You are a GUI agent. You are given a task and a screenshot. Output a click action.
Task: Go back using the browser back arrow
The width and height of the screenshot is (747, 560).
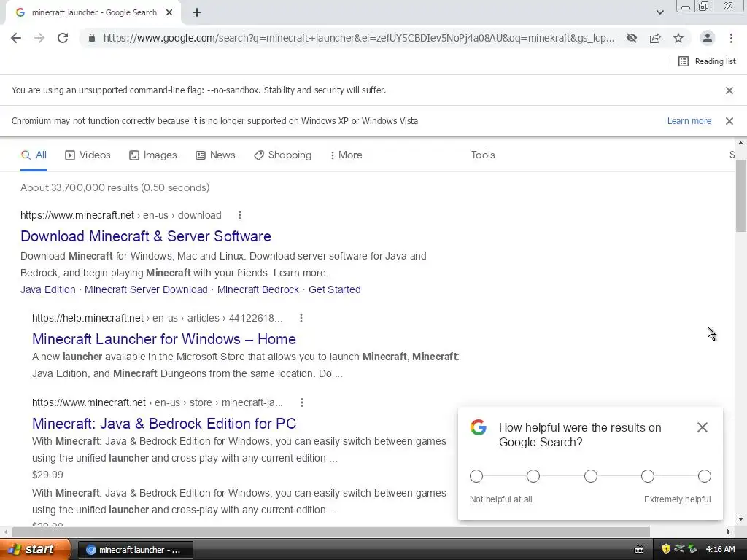[16, 38]
